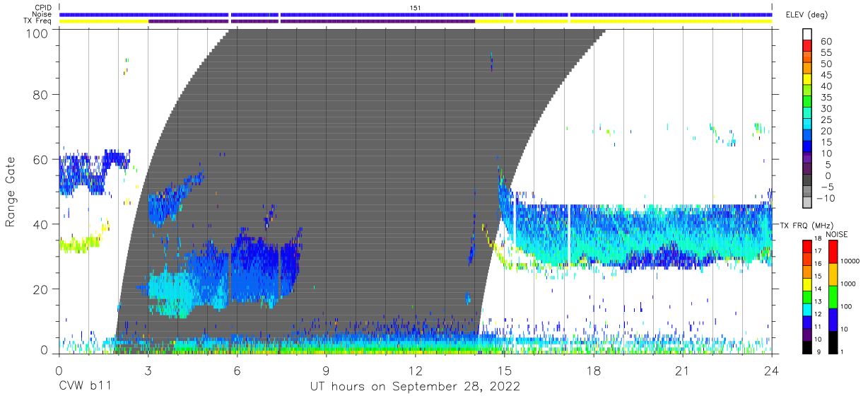Image resolution: width=868 pixels, height=401 pixels.
Task: Click the 20 tick on Range Gate axis
Action: point(42,289)
